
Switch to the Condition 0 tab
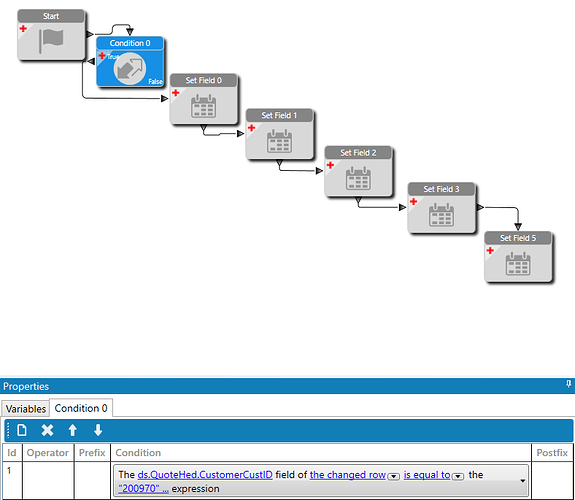(x=81, y=408)
